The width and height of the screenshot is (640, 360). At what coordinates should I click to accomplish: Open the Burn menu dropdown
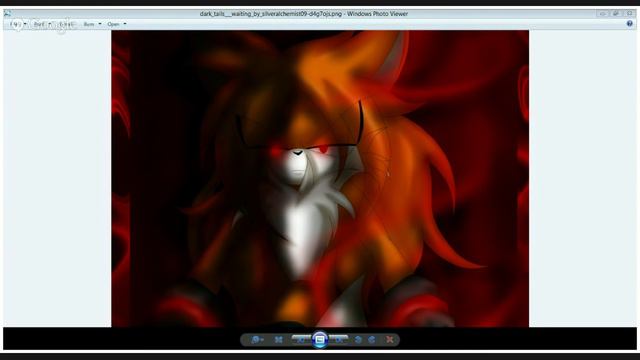pyautogui.click(x=92, y=24)
